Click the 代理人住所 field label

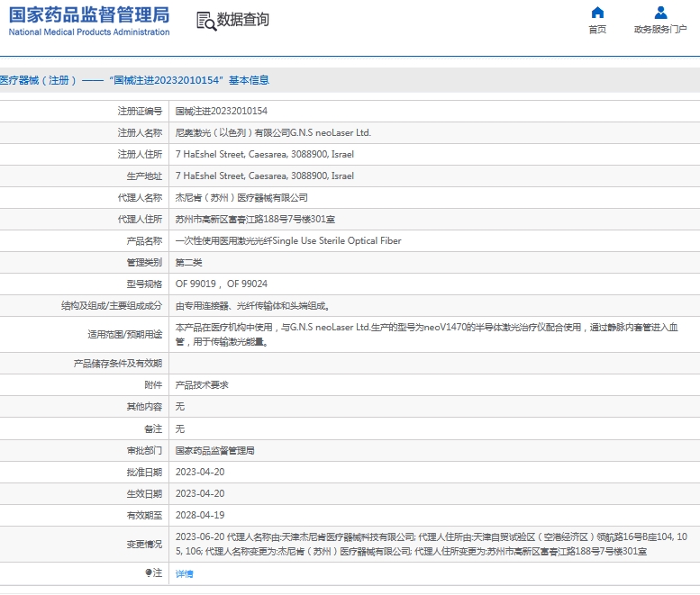point(140,220)
